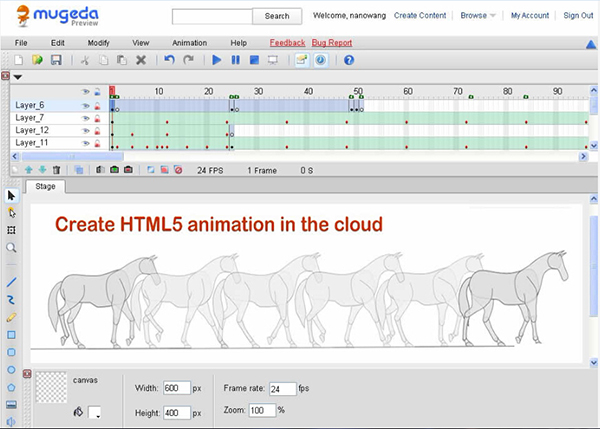Hide Layer_6 using its eye icon

(86, 105)
